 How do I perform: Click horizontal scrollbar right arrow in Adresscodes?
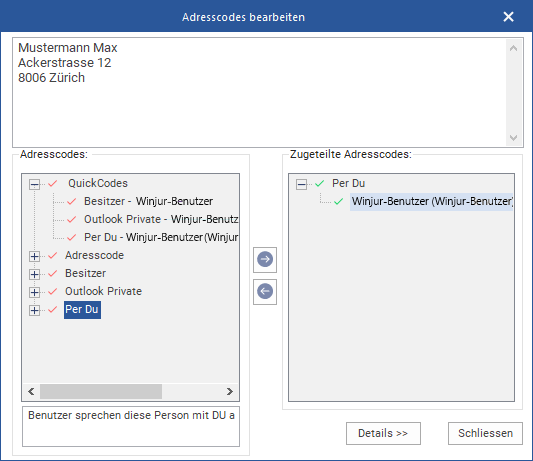click(230, 392)
